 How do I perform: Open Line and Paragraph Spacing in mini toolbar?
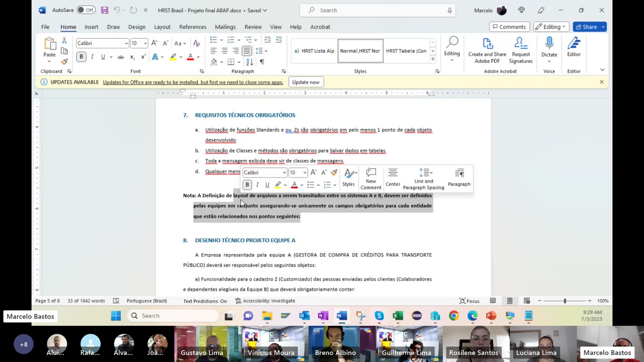tap(424, 179)
